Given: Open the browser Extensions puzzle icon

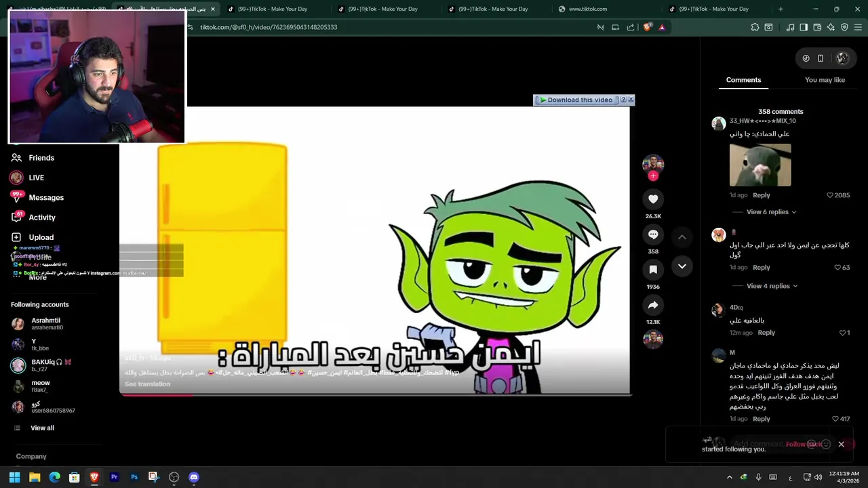Looking at the screenshot, I should point(755,27).
